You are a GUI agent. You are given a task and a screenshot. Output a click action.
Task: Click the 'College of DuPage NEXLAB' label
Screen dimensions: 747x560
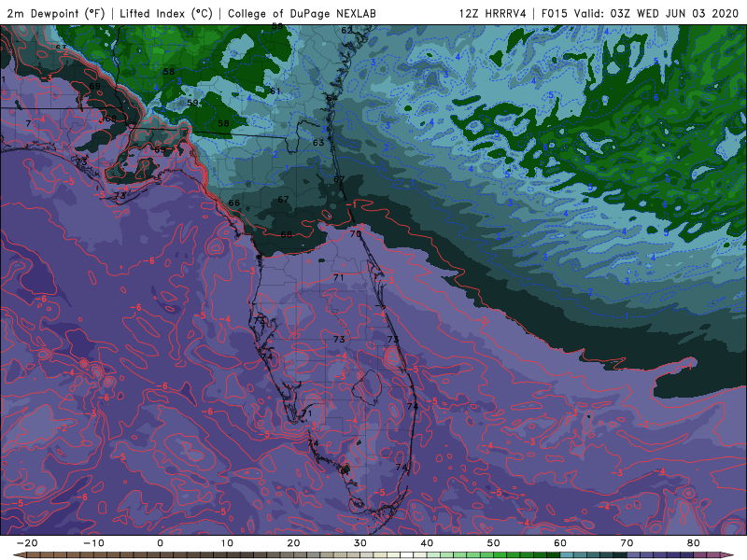(302, 13)
